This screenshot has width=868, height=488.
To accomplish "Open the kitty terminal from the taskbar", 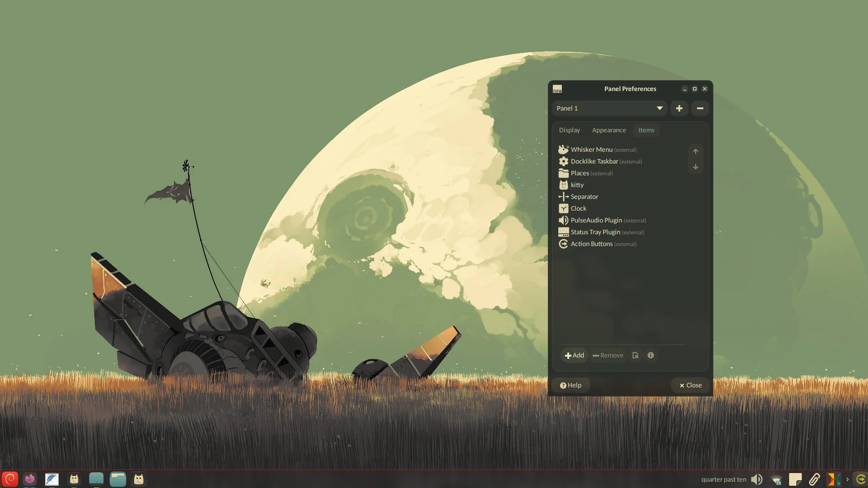I will 73,479.
